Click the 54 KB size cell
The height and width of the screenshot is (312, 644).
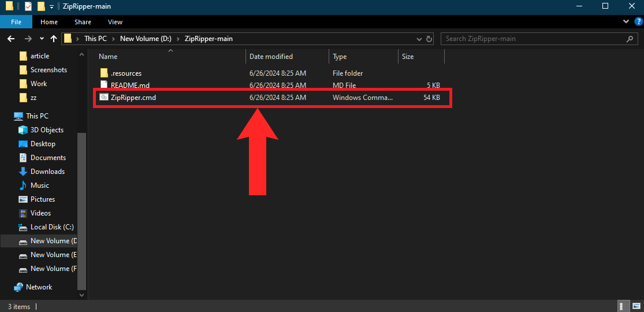pyautogui.click(x=431, y=98)
